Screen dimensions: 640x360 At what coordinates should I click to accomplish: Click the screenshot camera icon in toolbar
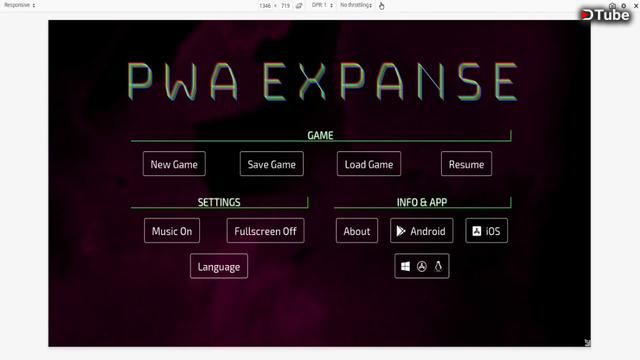coord(612,6)
